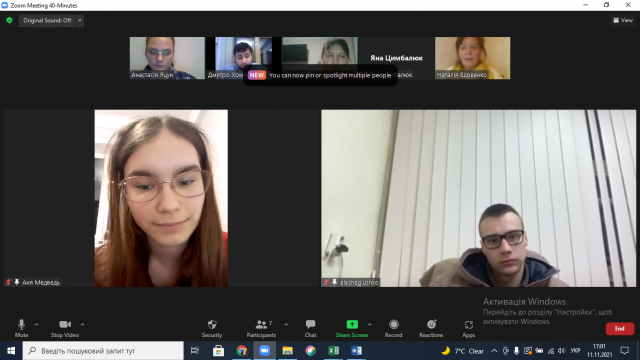Click muted microphone icon on aleshag video

tap(326, 282)
